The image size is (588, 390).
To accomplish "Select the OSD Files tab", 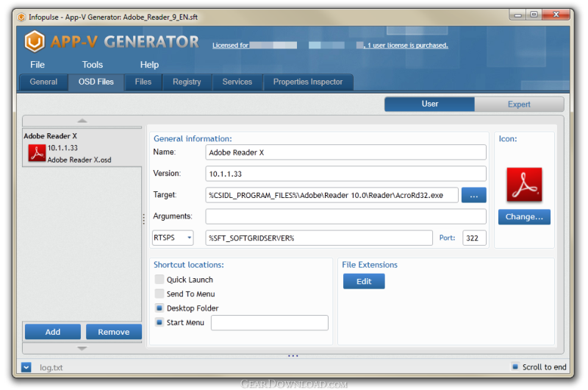I will point(96,82).
